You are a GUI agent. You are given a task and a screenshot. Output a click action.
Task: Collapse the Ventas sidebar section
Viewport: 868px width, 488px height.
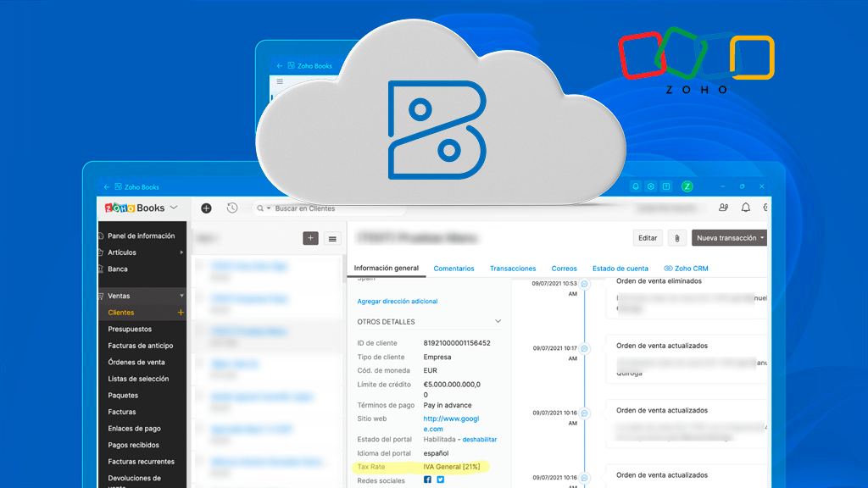coord(181,296)
